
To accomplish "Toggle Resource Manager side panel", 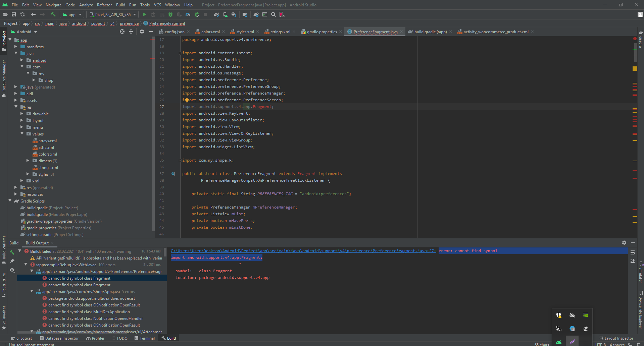I will (x=4, y=78).
